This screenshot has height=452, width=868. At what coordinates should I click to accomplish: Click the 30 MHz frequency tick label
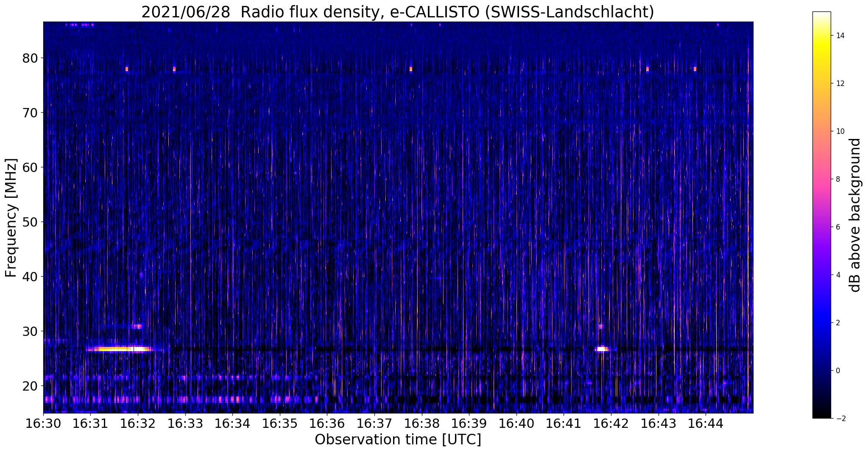pos(30,331)
